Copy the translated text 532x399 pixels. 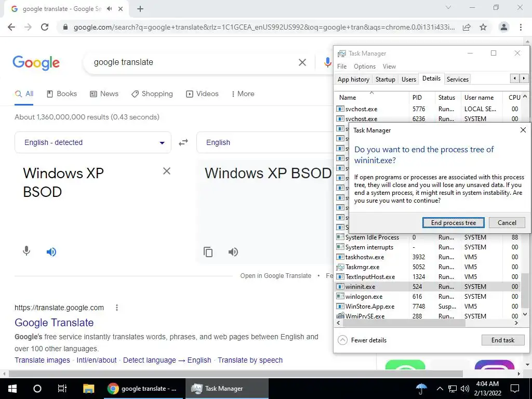(x=208, y=252)
